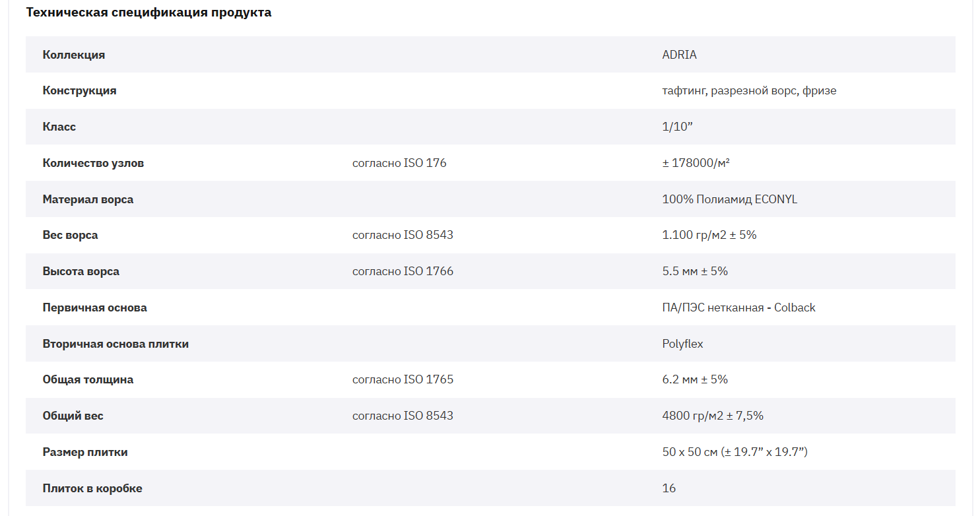
Task: Click the 6.2 мм ± 5% thickness
Action: 695,379
